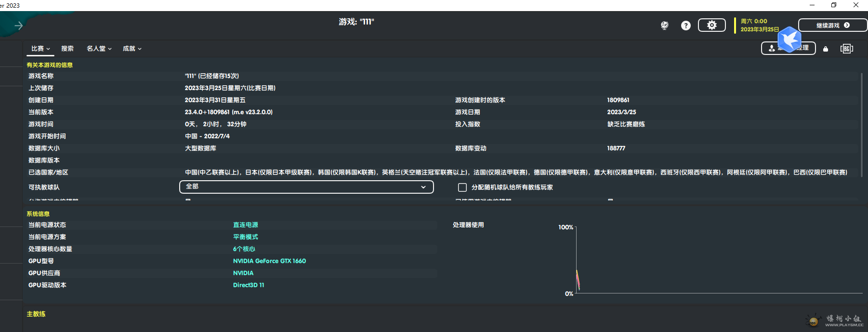Expand the 名人堂 menu

99,49
